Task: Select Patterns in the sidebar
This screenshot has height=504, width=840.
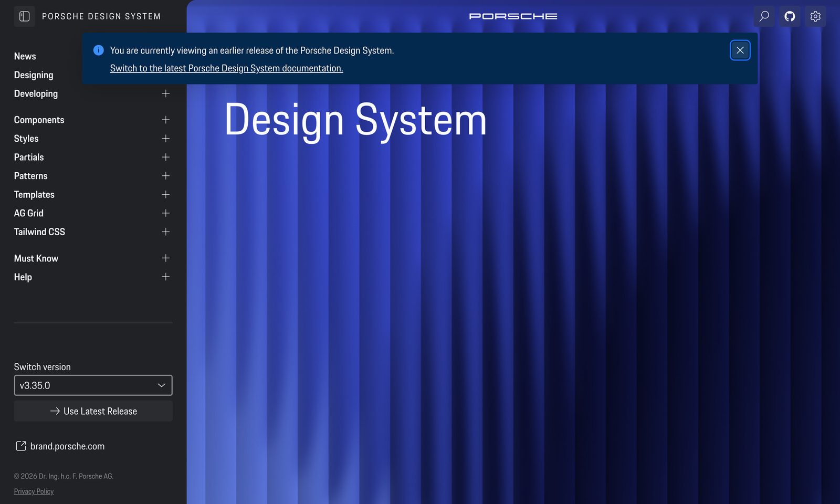Action: coord(30,176)
